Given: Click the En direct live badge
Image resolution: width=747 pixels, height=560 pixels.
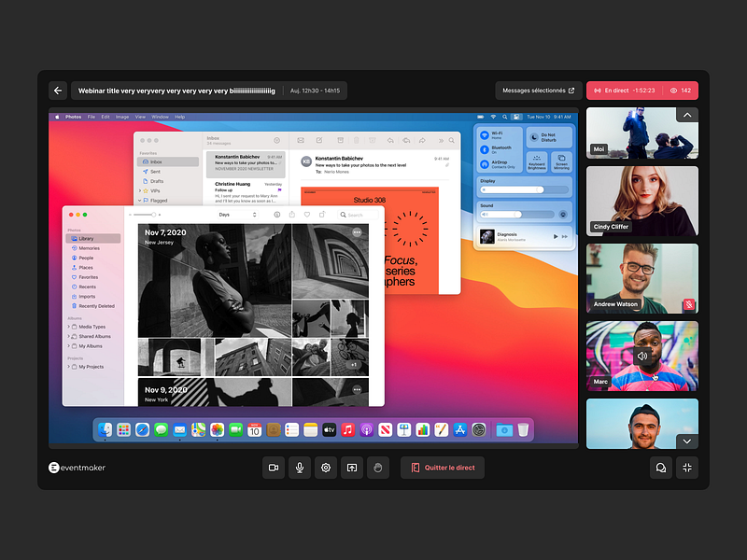Looking at the screenshot, I should [625, 91].
